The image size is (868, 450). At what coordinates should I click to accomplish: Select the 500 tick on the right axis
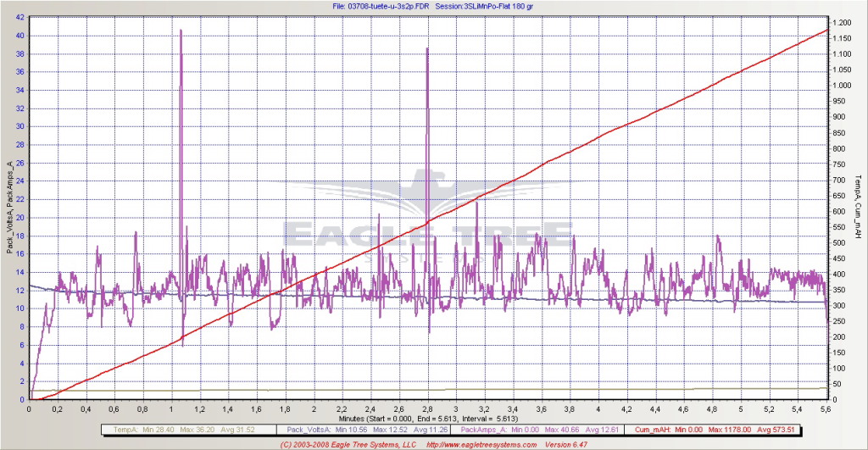(839, 243)
